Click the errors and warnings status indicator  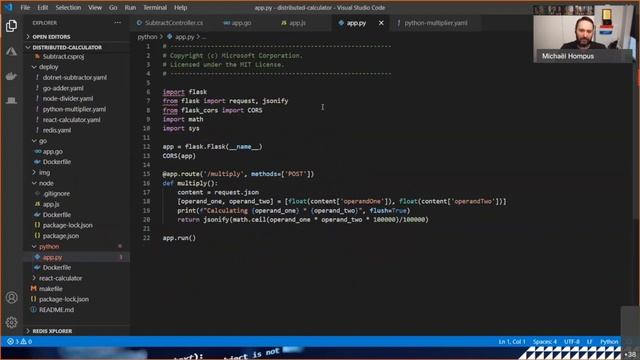[19, 341]
